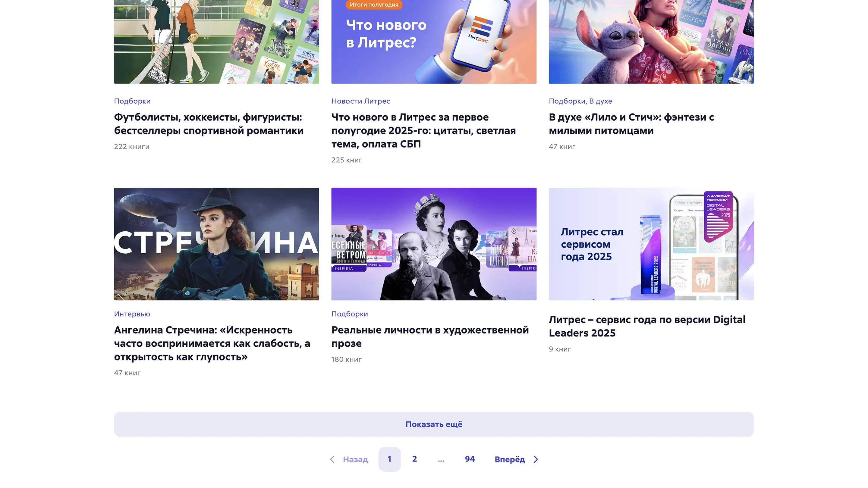Go to page 2 in pagination

[x=414, y=459]
